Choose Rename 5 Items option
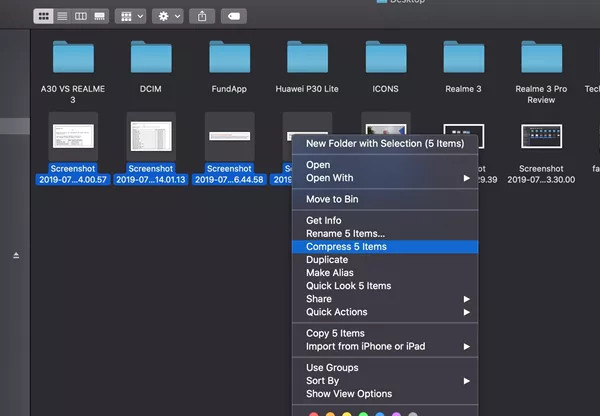This screenshot has height=416, width=600. coord(345,233)
